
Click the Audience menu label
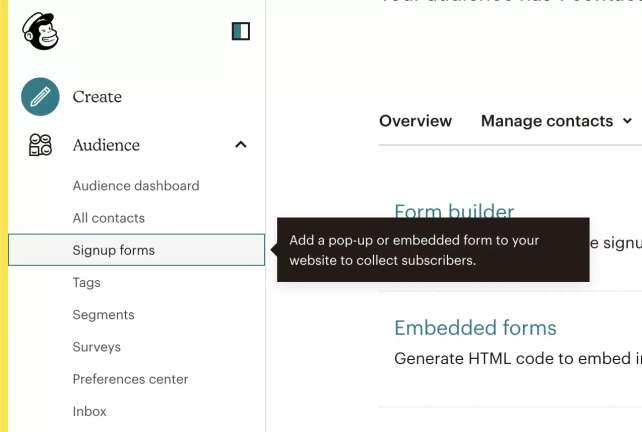coord(106,145)
